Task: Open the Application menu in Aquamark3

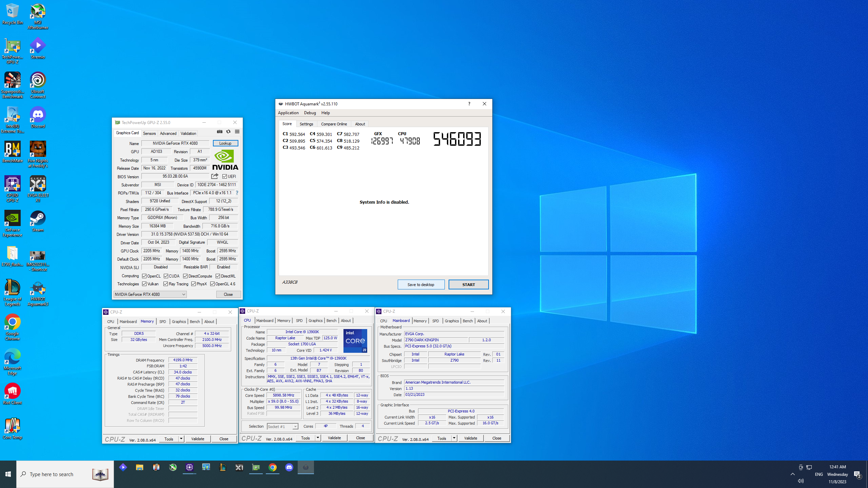Action: [x=288, y=113]
